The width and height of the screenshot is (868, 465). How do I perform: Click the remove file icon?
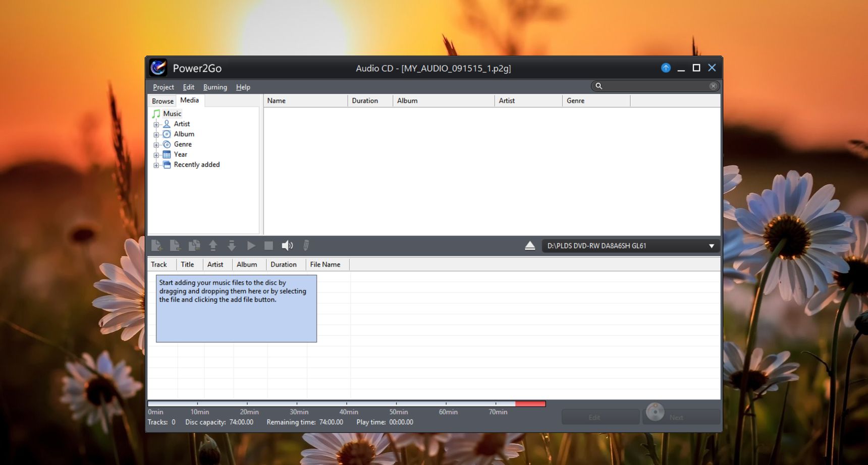click(175, 246)
